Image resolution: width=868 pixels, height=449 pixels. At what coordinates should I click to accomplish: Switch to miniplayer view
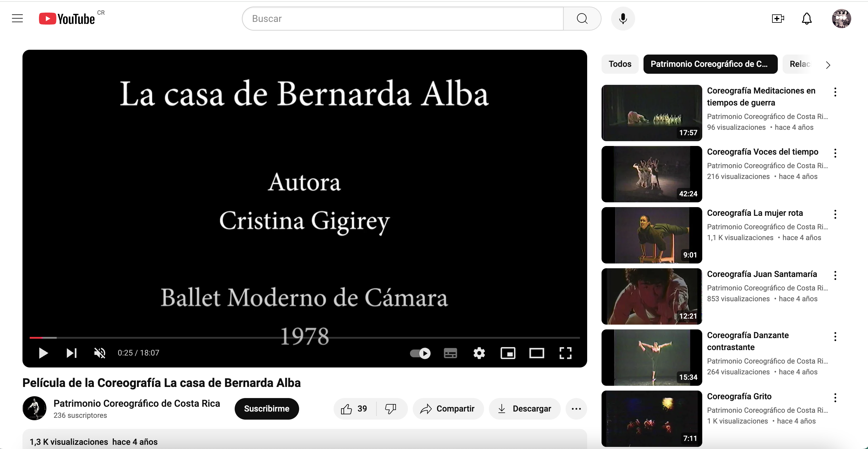(508, 353)
